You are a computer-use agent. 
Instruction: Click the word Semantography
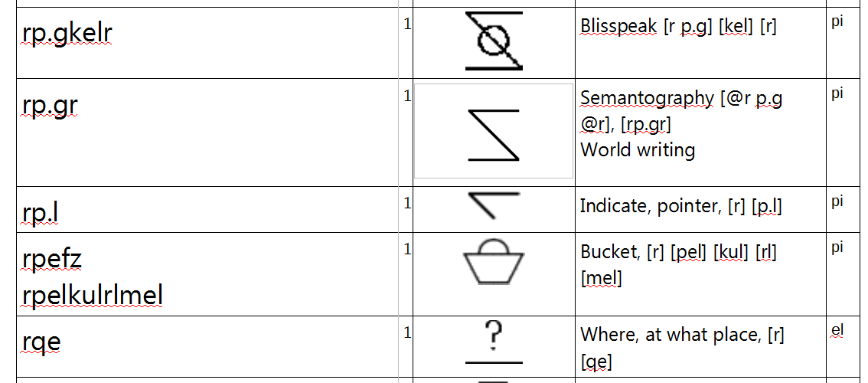[647, 98]
